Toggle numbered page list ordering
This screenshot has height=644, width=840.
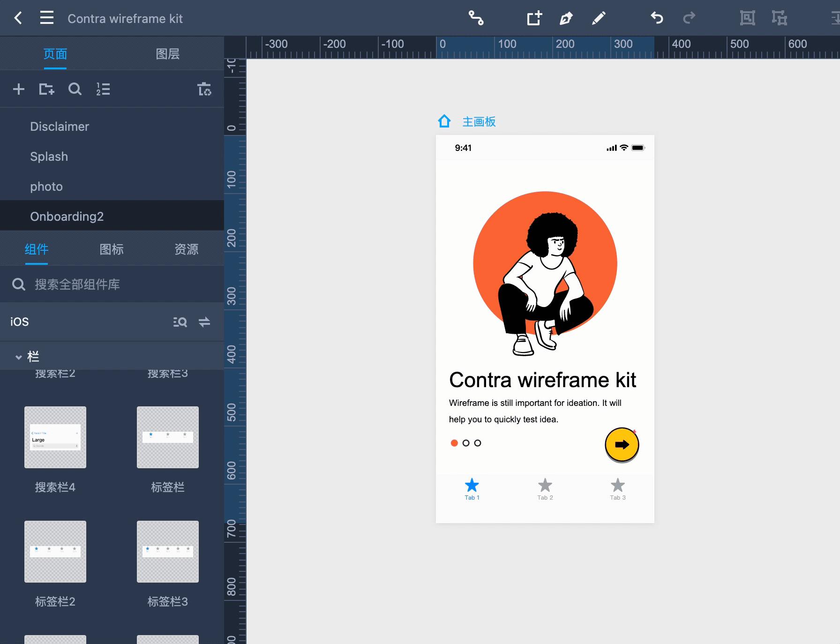tap(103, 89)
